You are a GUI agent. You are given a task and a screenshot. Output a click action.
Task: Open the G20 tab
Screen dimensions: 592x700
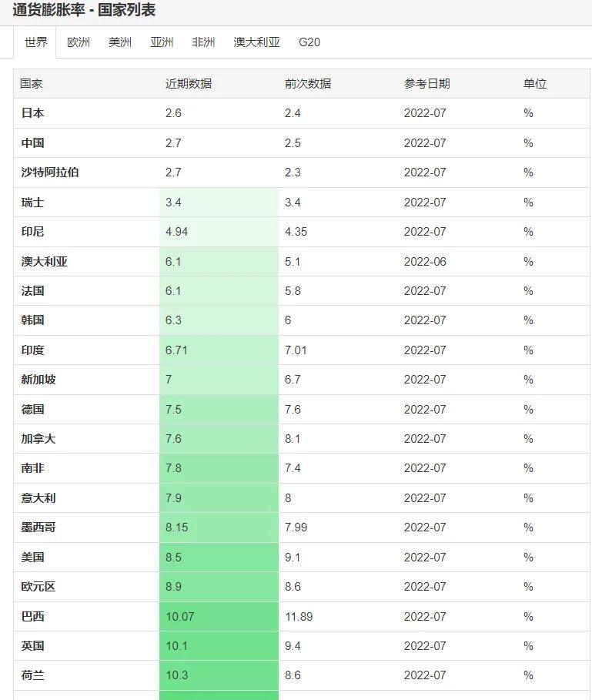click(x=309, y=42)
